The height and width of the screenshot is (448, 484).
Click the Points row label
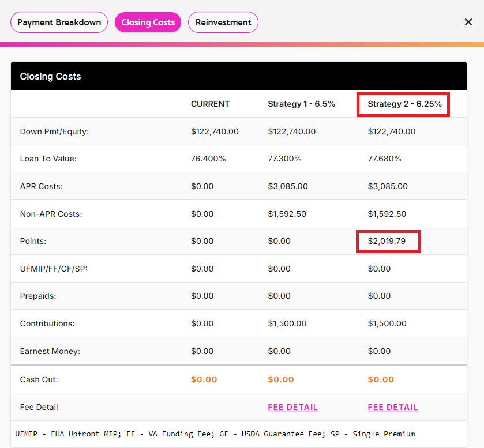33,241
